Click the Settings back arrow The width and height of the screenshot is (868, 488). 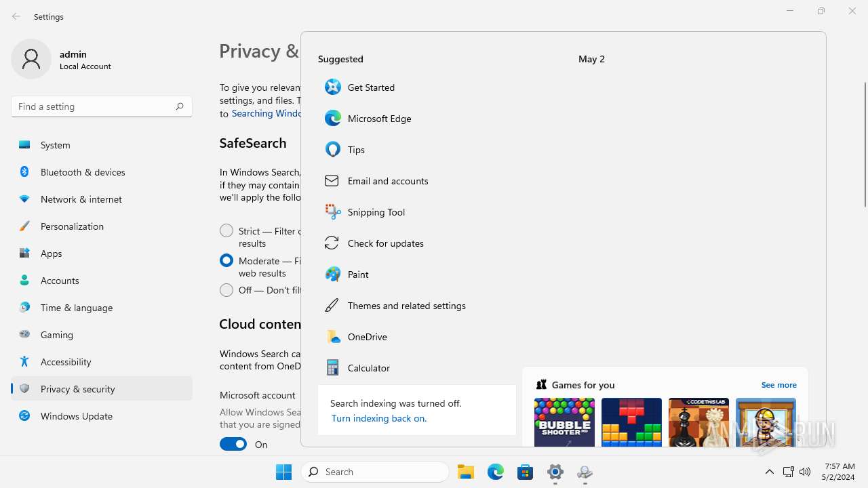16,16
